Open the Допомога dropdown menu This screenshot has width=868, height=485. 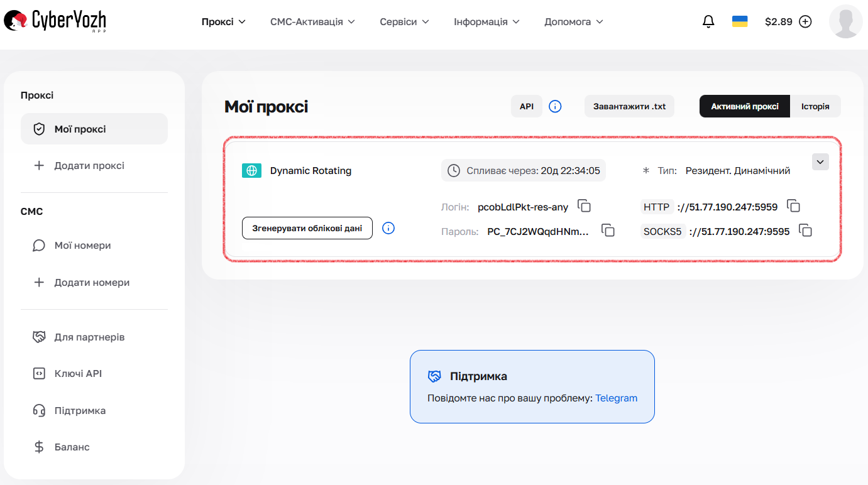(x=573, y=21)
